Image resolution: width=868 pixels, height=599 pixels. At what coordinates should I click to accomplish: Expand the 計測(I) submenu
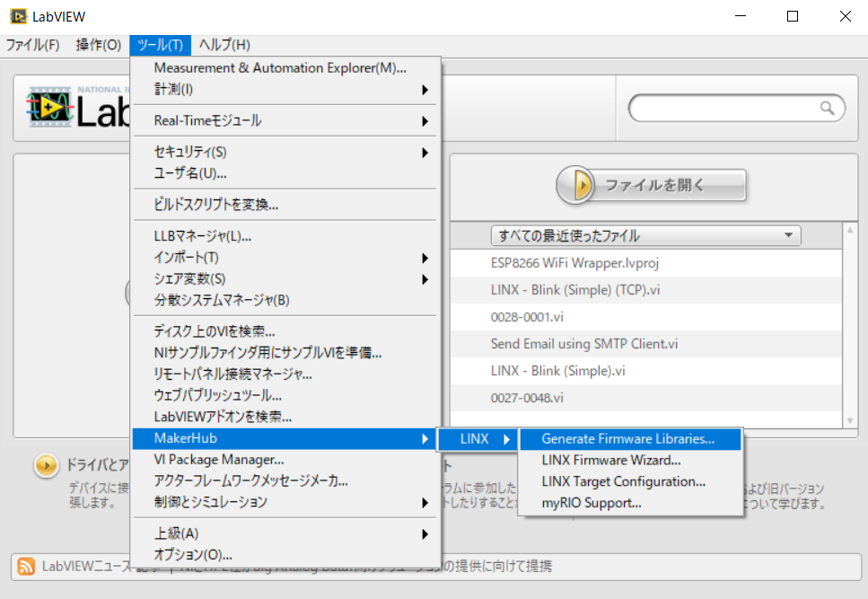pos(285,89)
